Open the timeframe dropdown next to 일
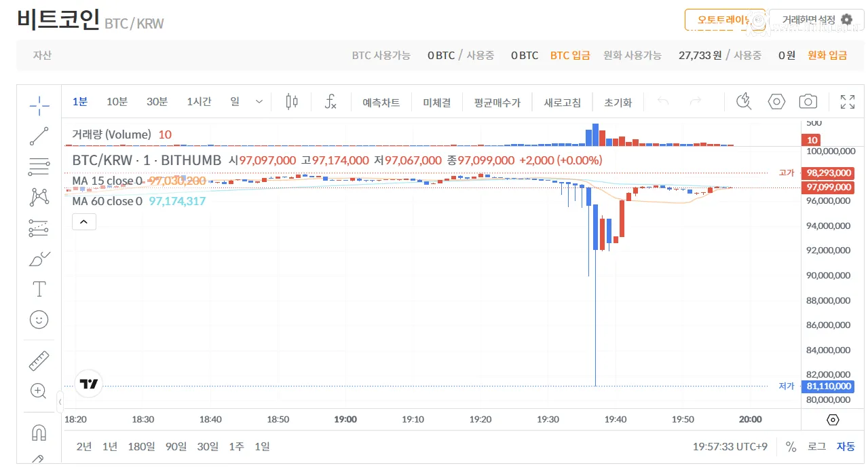868x470 pixels. coord(258,101)
